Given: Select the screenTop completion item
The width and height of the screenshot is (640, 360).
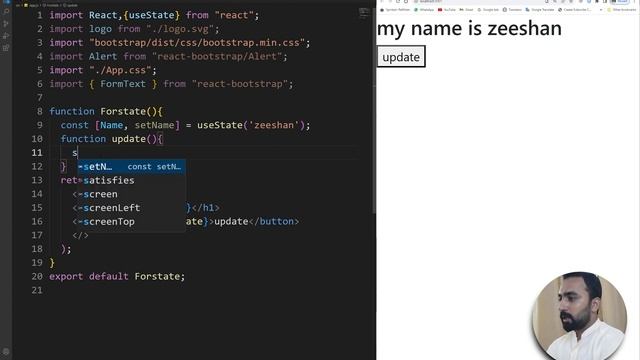Looking at the screenshot, I should [x=131, y=222].
